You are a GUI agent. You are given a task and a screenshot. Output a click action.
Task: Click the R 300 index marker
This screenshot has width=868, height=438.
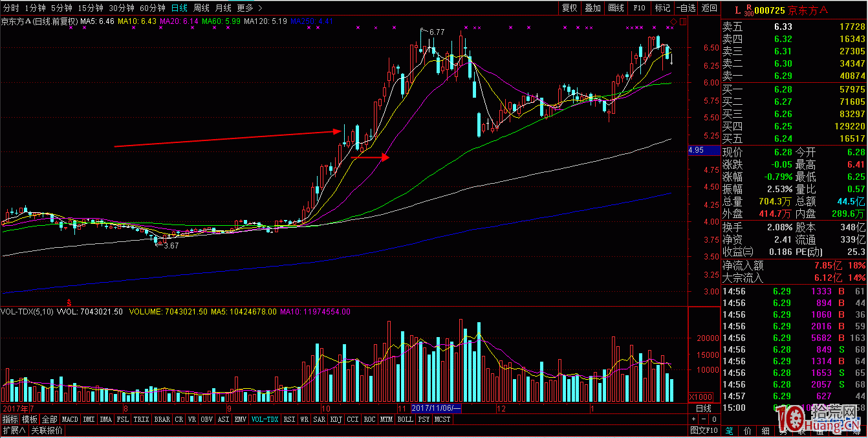click(x=749, y=10)
